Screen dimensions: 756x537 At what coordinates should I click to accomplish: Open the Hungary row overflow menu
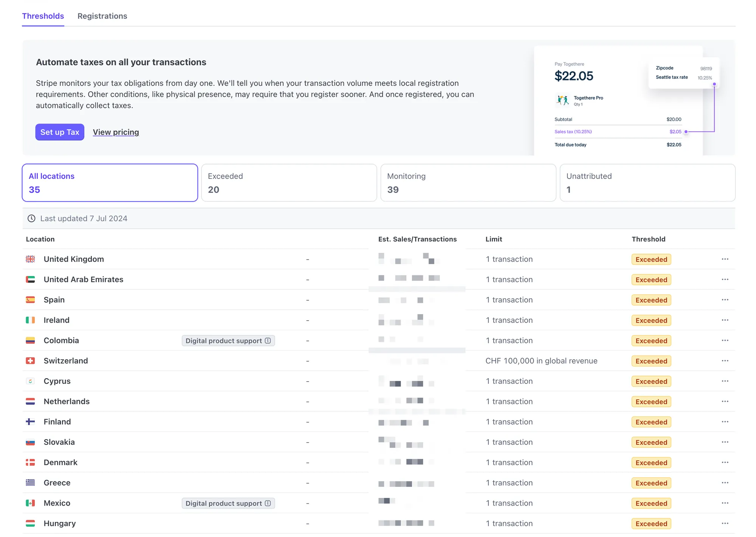click(x=725, y=523)
